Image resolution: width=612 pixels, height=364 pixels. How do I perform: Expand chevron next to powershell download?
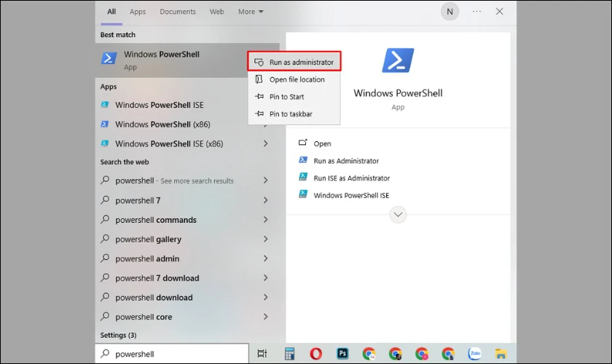265,297
